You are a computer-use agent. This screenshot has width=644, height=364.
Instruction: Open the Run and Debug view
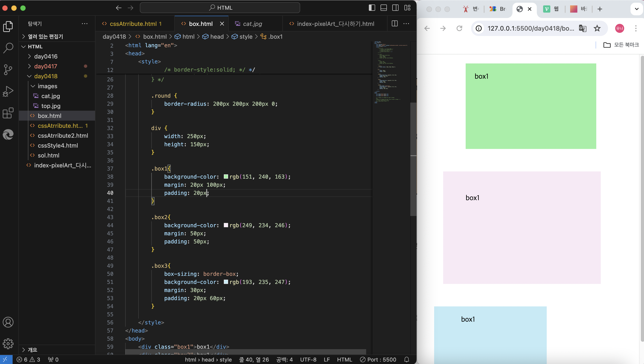coord(8,91)
